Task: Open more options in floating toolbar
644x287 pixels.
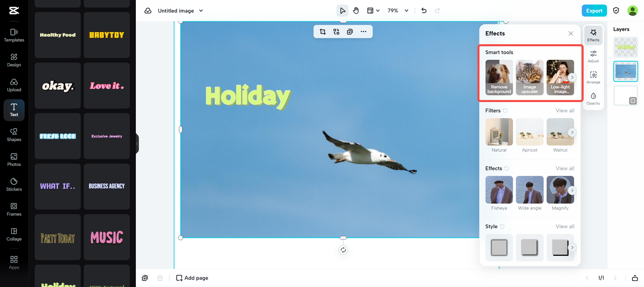Action: [x=363, y=32]
